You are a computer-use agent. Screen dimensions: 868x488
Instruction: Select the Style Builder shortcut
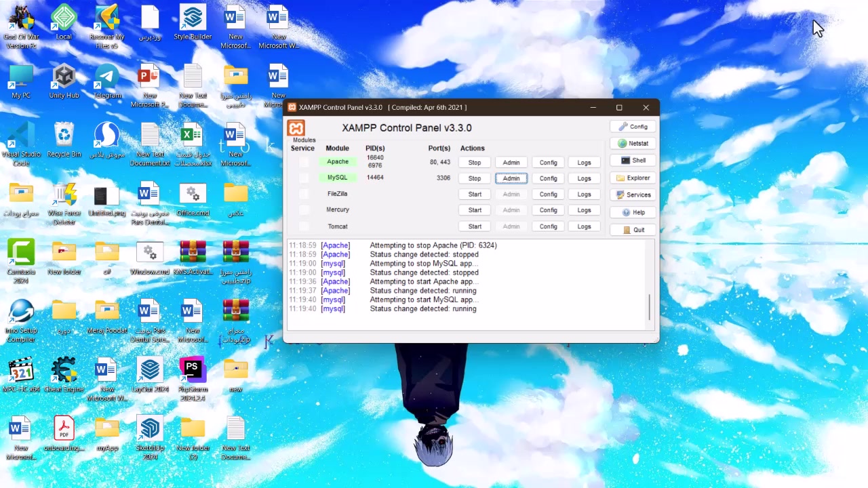tap(193, 23)
